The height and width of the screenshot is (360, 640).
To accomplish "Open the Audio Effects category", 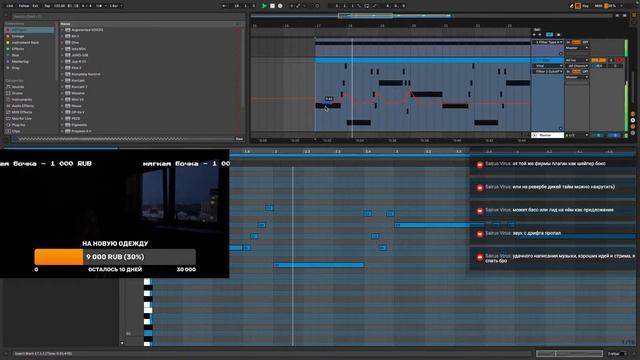I will [22, 106].
